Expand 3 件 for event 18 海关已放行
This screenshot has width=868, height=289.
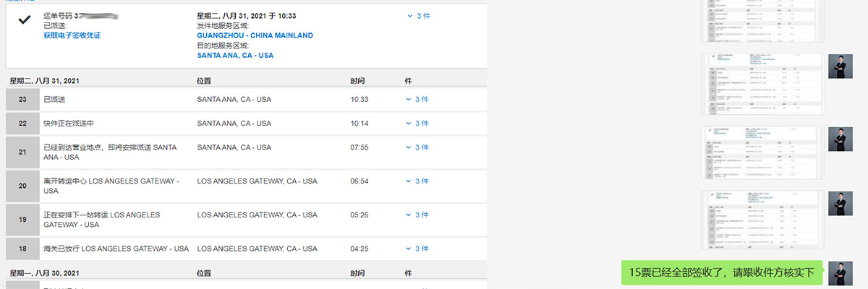(x=417, y=249)
